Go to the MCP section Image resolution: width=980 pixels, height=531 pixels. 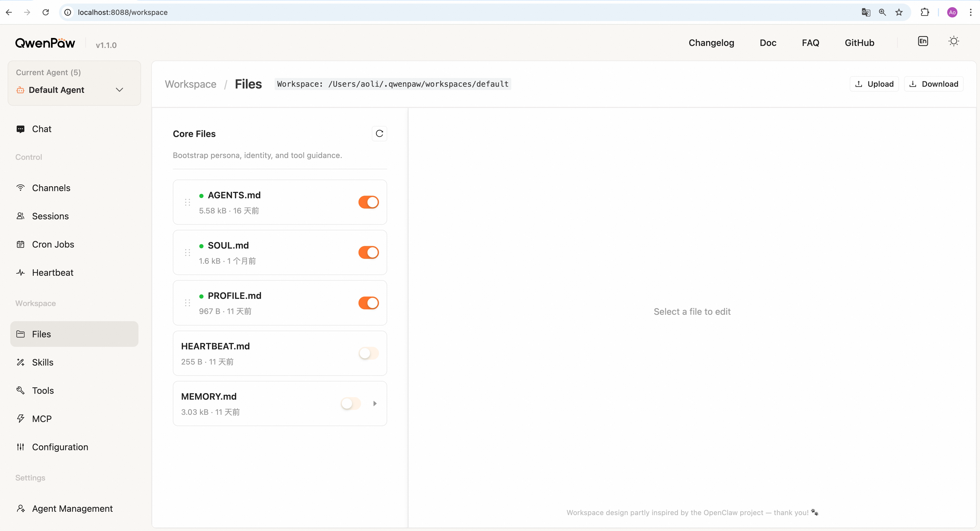tap(42, 419)
